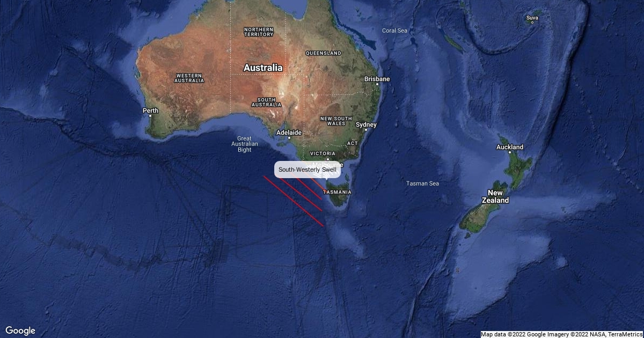Select the New Zealand country label
Viewport: 644px width, 338px height.
495,196
